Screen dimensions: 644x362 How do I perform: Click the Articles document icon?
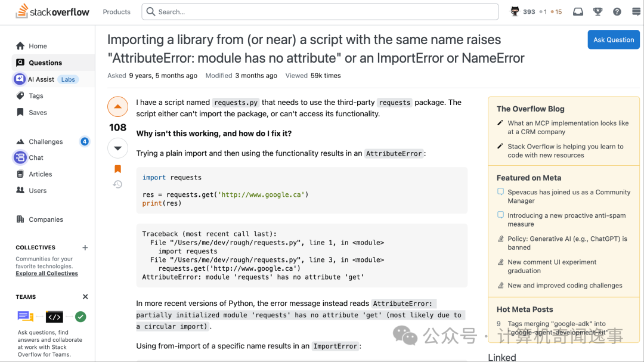point(20,174)
